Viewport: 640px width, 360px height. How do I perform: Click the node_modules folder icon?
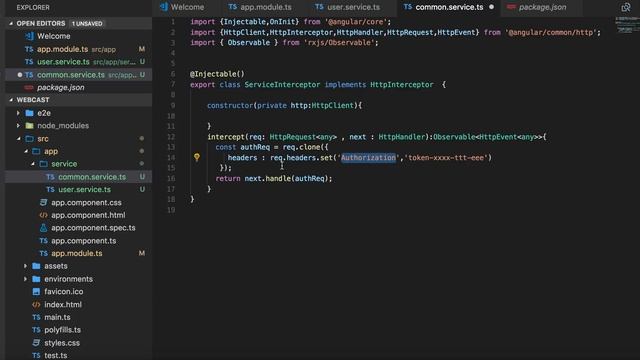tap(29, 126)
